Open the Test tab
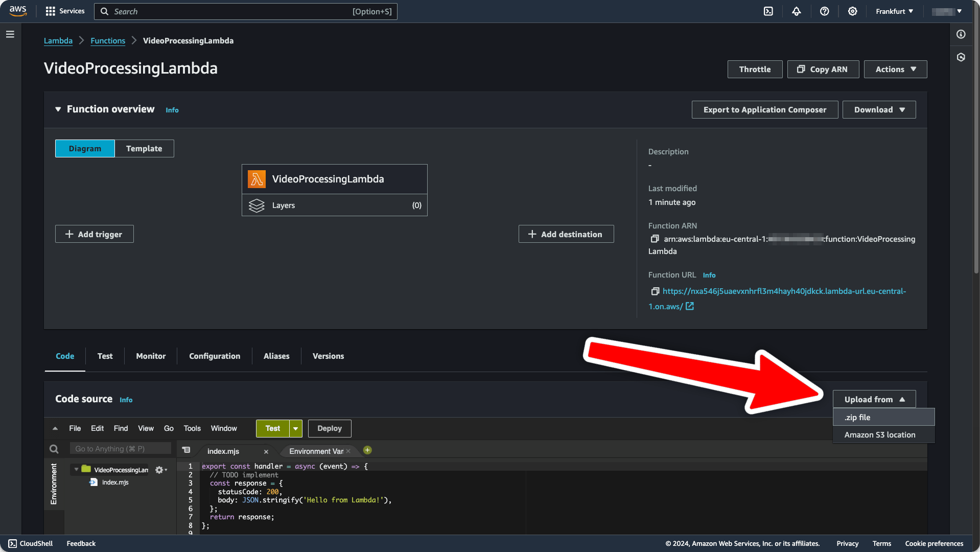980x552 pixels. tap(105, 356)
